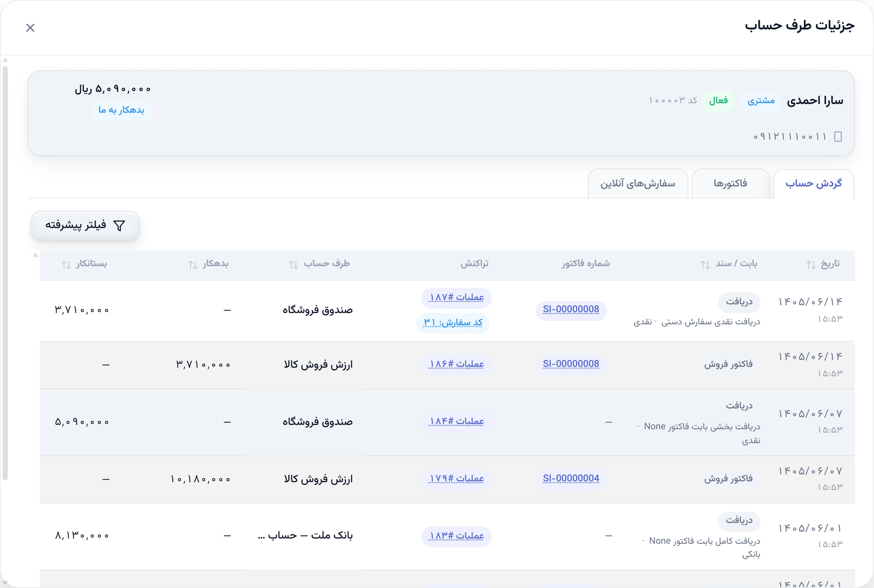The width and height of the screenshot is (874, 588).
Task: Click the customer name سارا احمدی
Action: click(815, 101)
